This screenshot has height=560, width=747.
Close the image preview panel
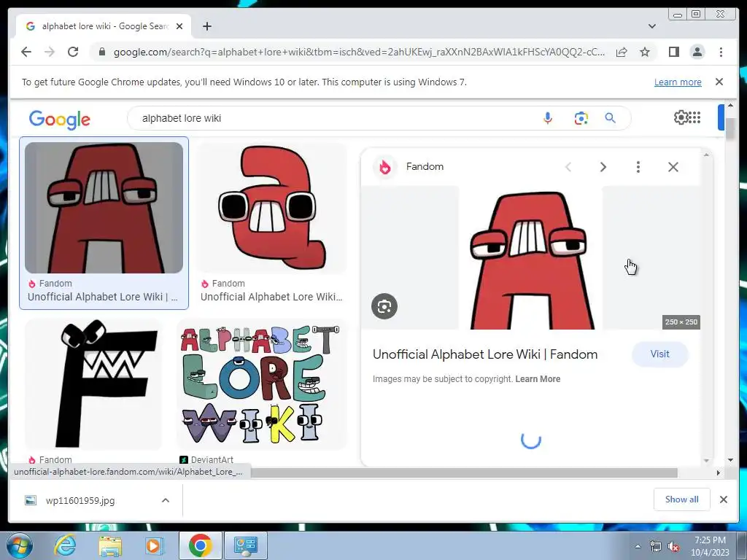(673, 167)
